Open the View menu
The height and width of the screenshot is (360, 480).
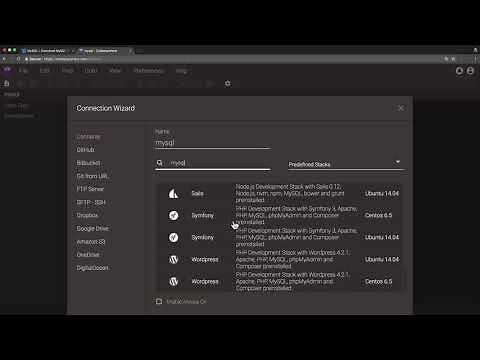pyautogui.click(x=115, y=71)
